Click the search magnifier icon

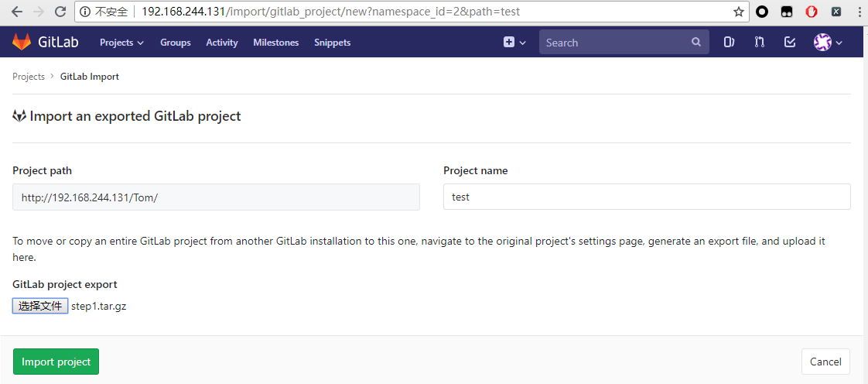695,42
